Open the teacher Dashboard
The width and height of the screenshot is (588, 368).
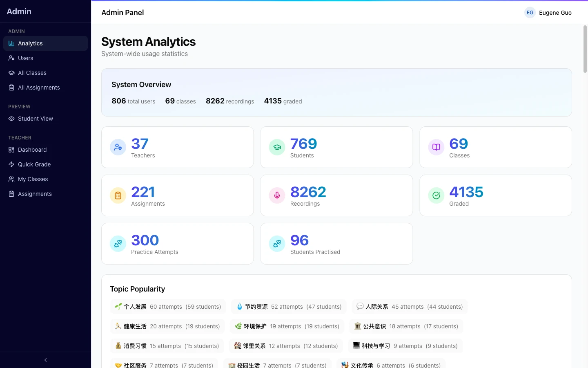tap(45, 150)
